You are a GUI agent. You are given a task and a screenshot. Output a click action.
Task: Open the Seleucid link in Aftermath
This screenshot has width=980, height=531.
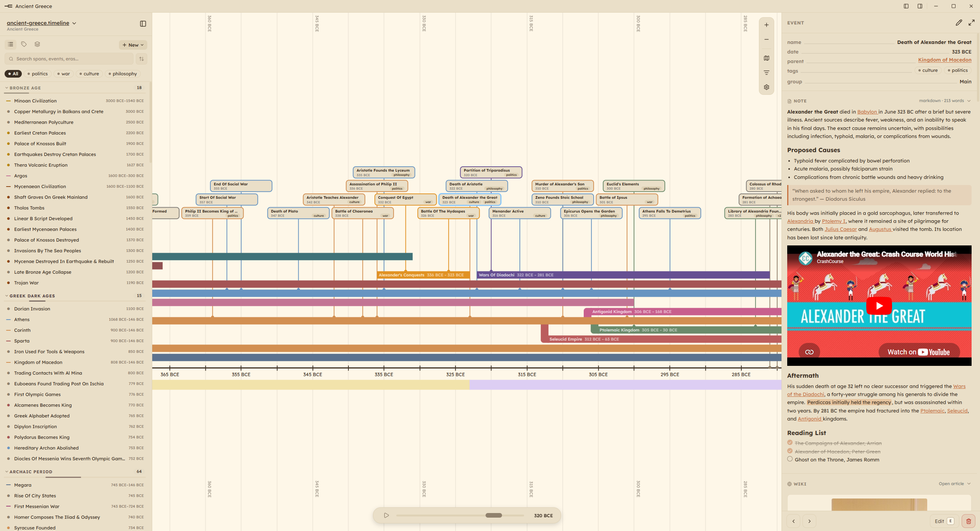click(957, 411)
